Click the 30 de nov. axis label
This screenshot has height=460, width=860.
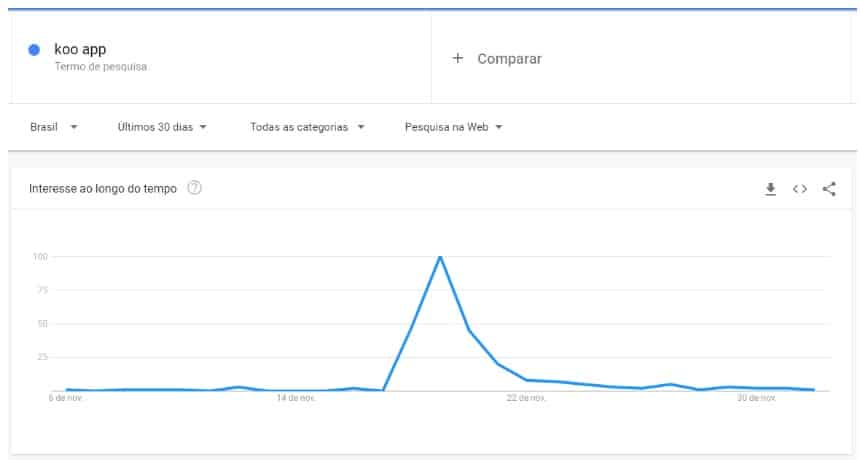pos(756,398)
